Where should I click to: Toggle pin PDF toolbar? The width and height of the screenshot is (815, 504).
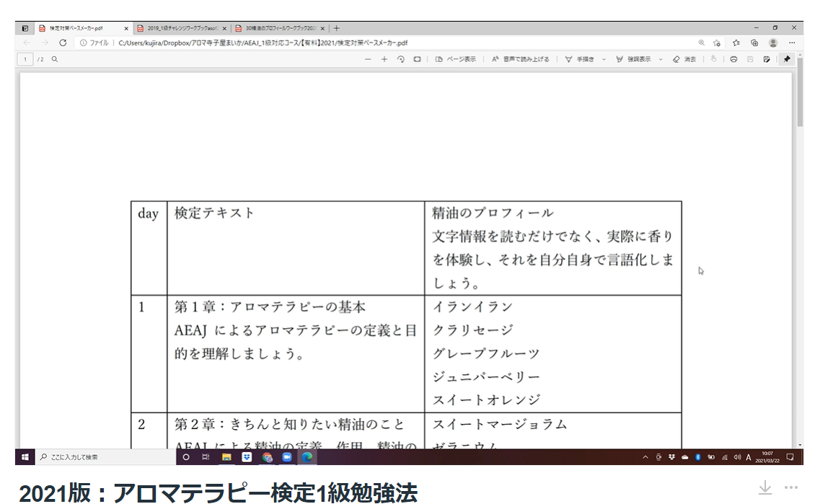pos(787,59)
